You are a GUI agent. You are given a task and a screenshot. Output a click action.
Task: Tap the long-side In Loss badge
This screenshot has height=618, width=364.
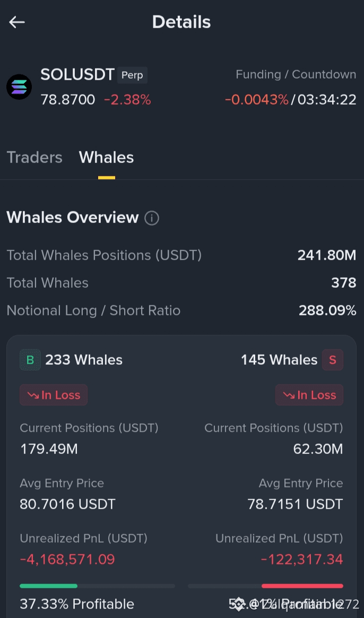click(54, 395)
